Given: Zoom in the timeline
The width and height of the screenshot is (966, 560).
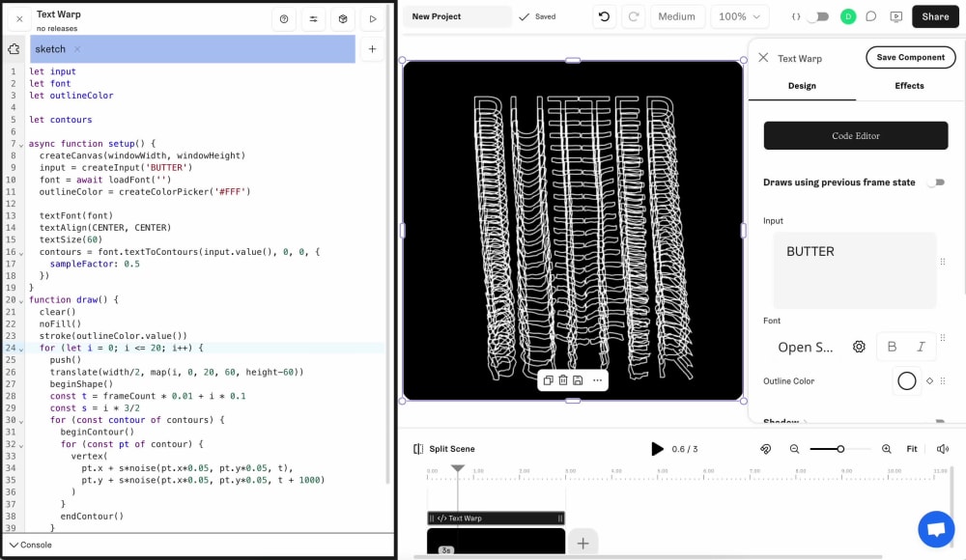Looking at the screenshot, I should [x=887, y=449].
